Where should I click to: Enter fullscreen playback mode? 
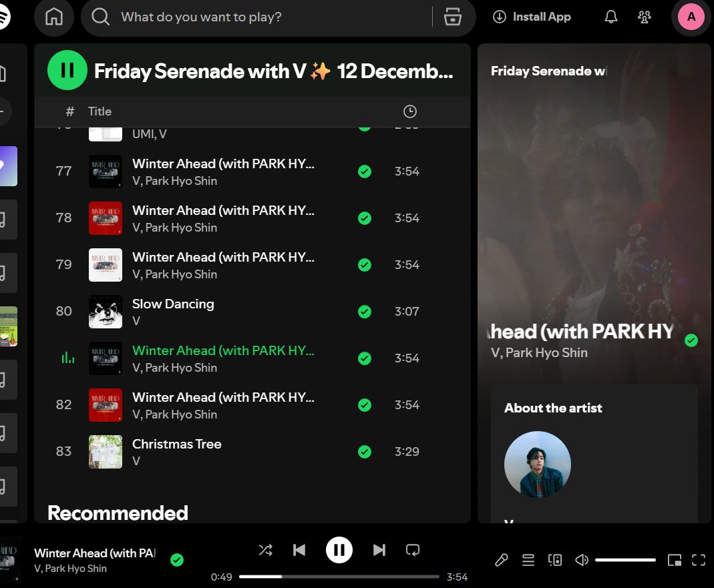pos(699,560)
